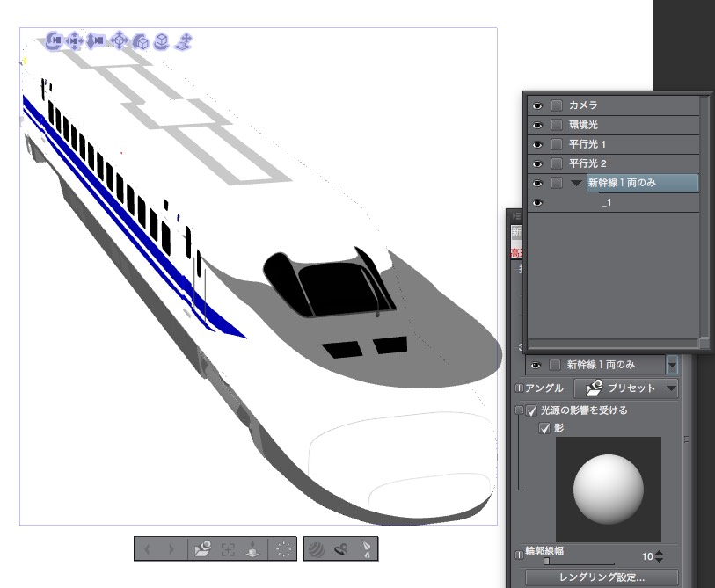Toggle the lock checkbox of 環境光
This screenshot has width=715, height=588.
point(557,125)
